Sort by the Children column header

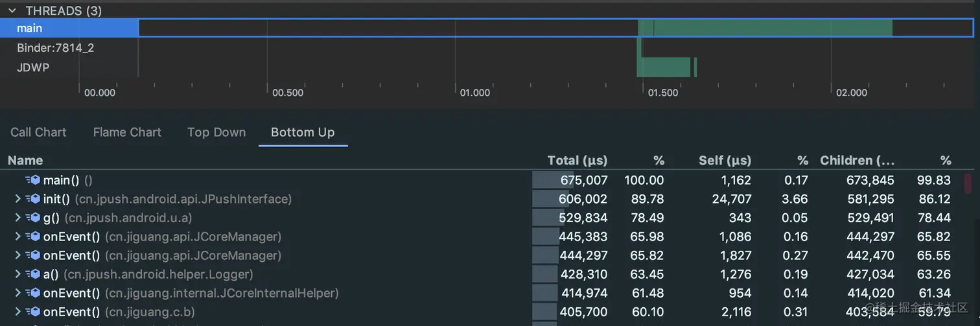tap(857, 160)
